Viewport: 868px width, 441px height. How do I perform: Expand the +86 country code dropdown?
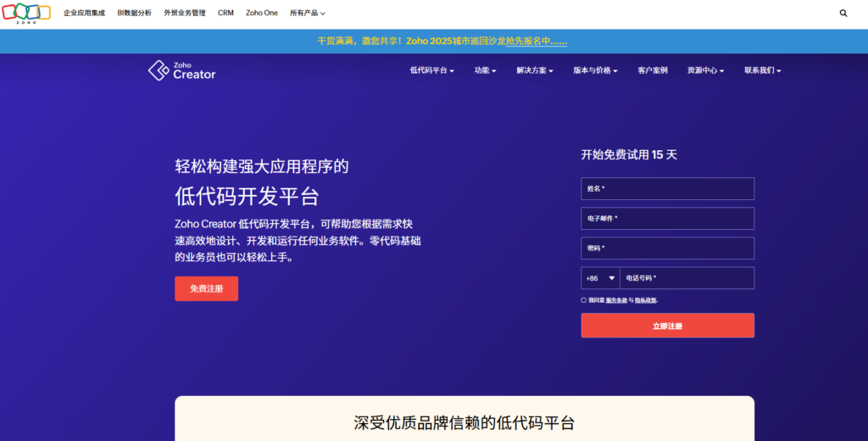(x=600, y=278)
